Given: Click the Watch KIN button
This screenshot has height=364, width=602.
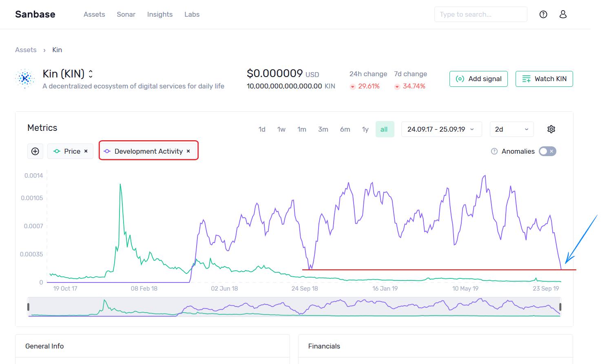Looking at the screenshot, I should 544,79.
